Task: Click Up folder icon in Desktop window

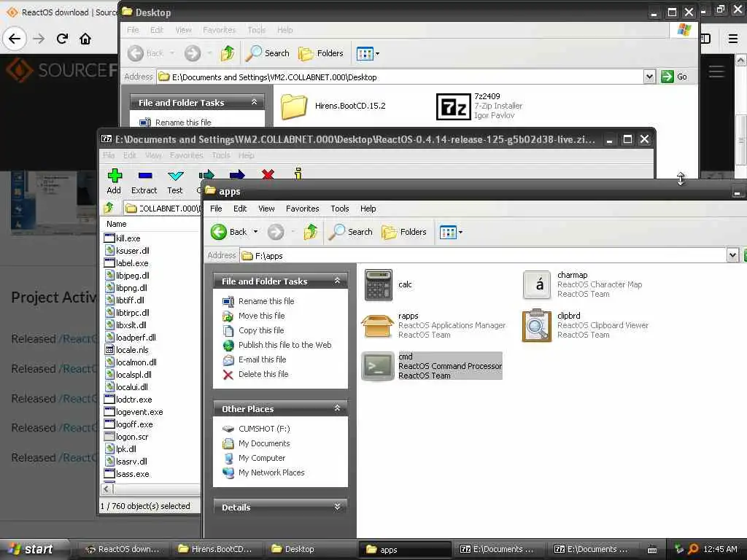Action: coord(228,53)
